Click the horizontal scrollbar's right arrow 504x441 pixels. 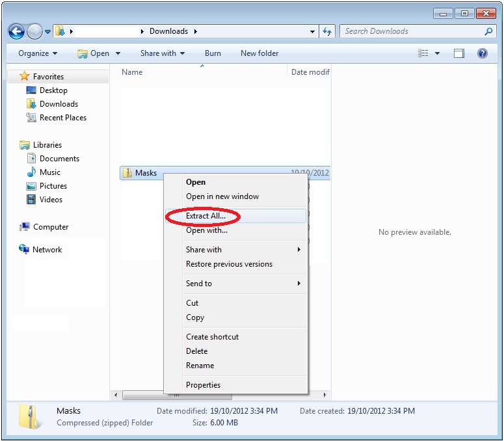325,395
